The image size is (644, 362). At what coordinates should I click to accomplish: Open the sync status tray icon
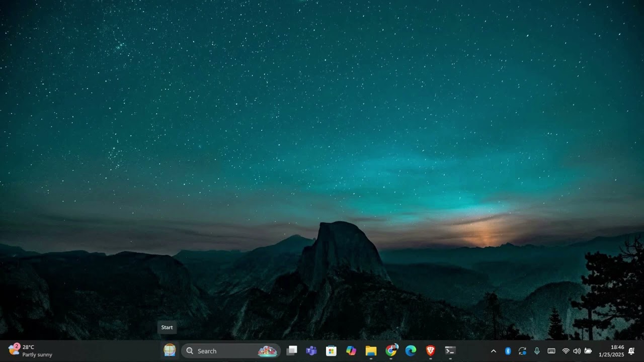[522, 351]
